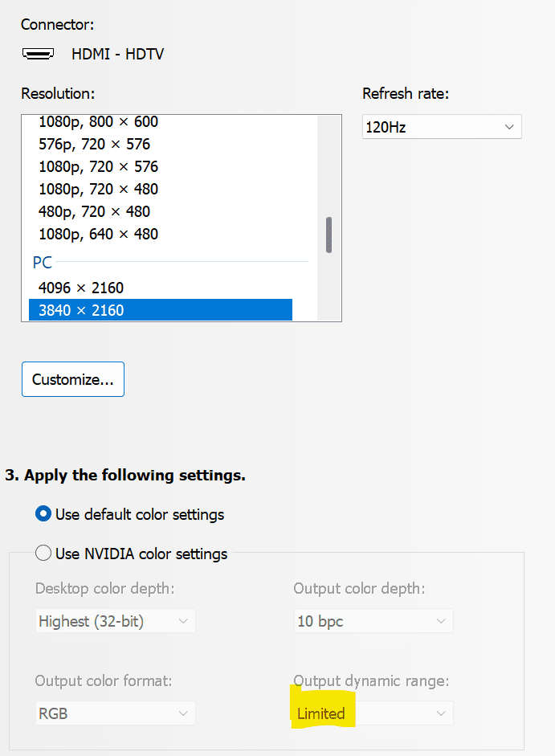Click the HDMI connector icon
Viewport: 555px width, 756px height.
point(38,55)
